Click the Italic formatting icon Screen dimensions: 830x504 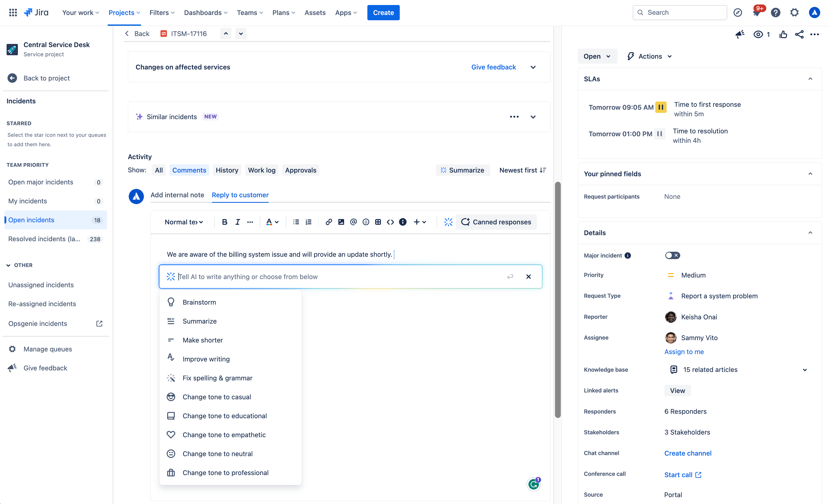237,222
